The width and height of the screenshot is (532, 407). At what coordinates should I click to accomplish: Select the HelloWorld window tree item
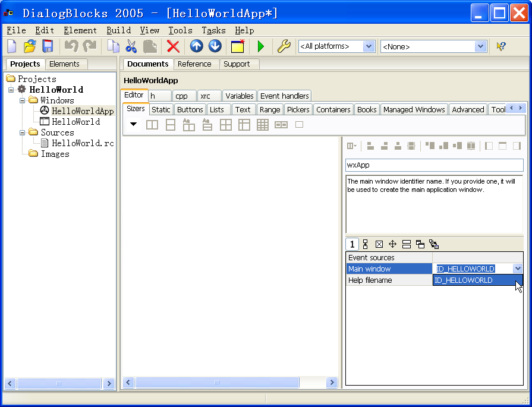75,122
